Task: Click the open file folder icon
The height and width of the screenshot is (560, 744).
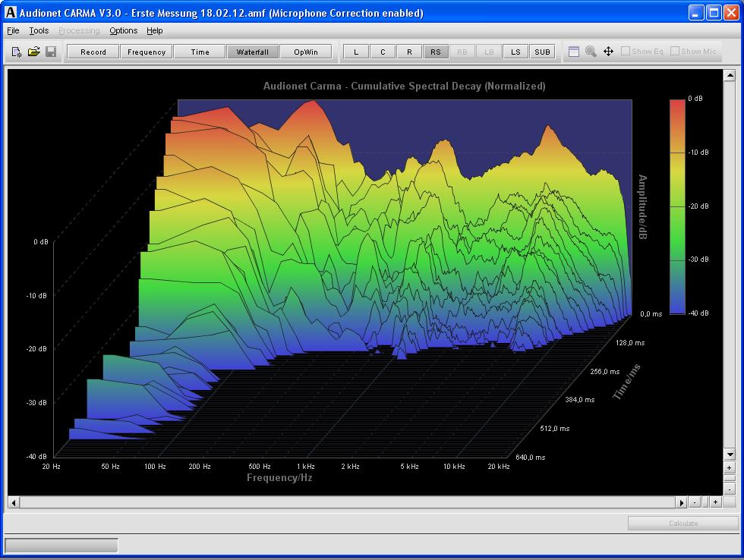Action: click(33, 52)
